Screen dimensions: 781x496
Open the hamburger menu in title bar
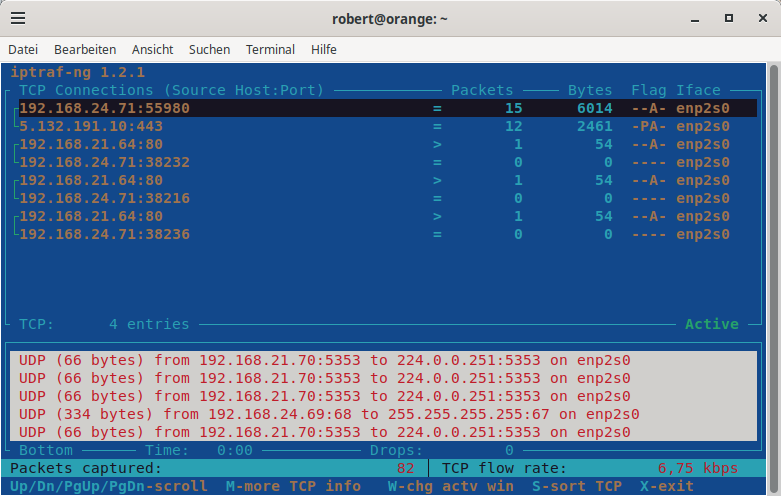pos(19,19)
